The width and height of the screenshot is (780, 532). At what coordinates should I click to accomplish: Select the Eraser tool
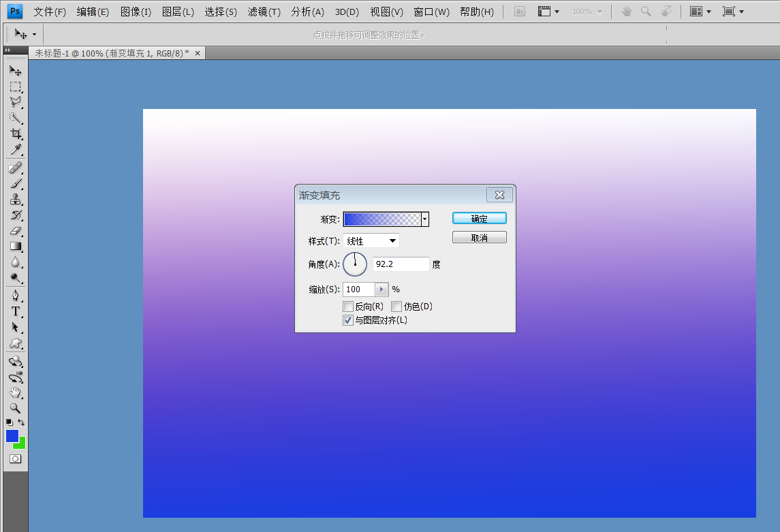tap(15, 231)
